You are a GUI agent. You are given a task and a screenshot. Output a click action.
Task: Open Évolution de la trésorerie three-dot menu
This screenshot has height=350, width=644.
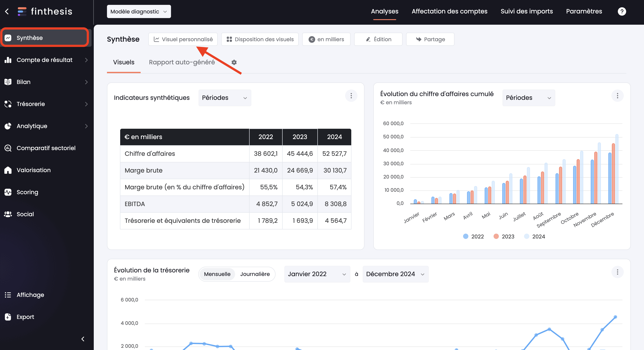[617, 272]
